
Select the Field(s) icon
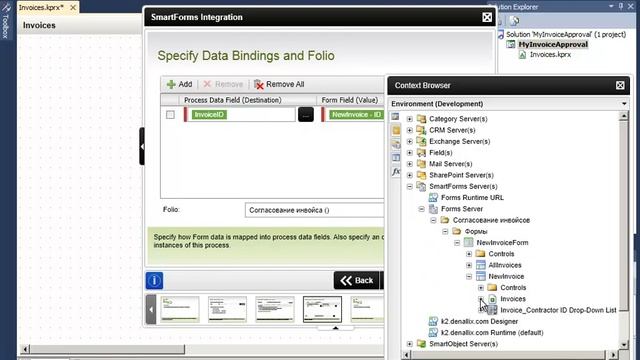(421, 153)
